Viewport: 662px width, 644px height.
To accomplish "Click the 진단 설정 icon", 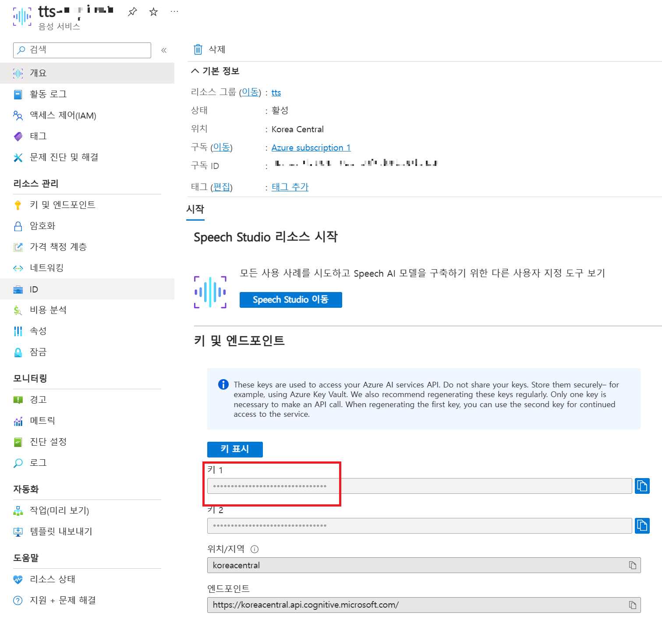I will point(18,442).
